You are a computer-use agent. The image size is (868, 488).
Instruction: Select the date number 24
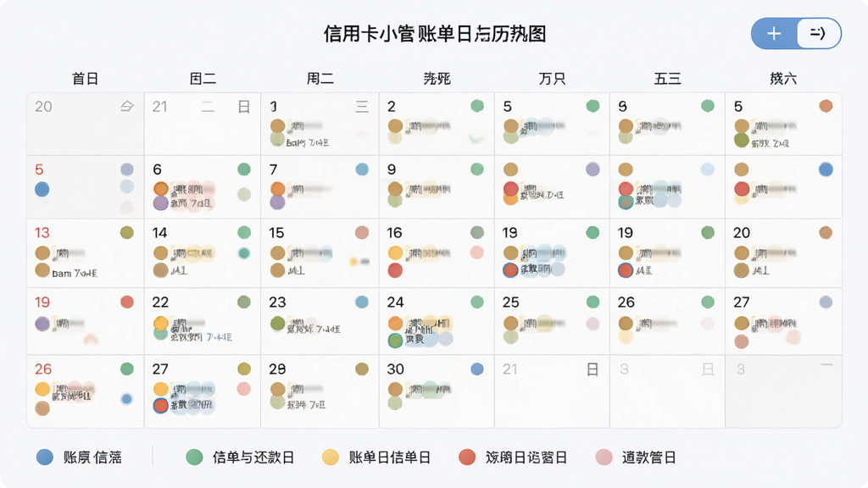coord(395,302)
